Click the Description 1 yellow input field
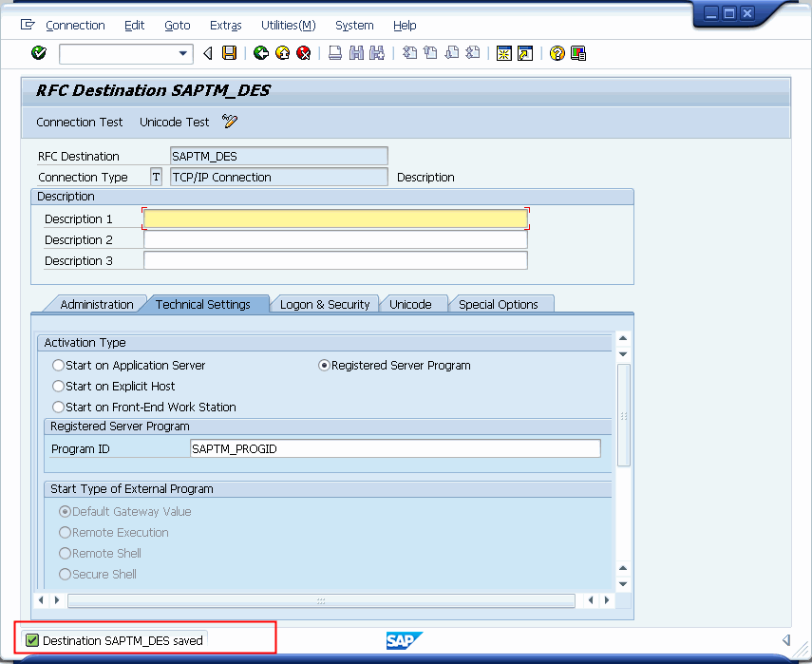This screenshot has height=664, width=812. pos(335,218)
